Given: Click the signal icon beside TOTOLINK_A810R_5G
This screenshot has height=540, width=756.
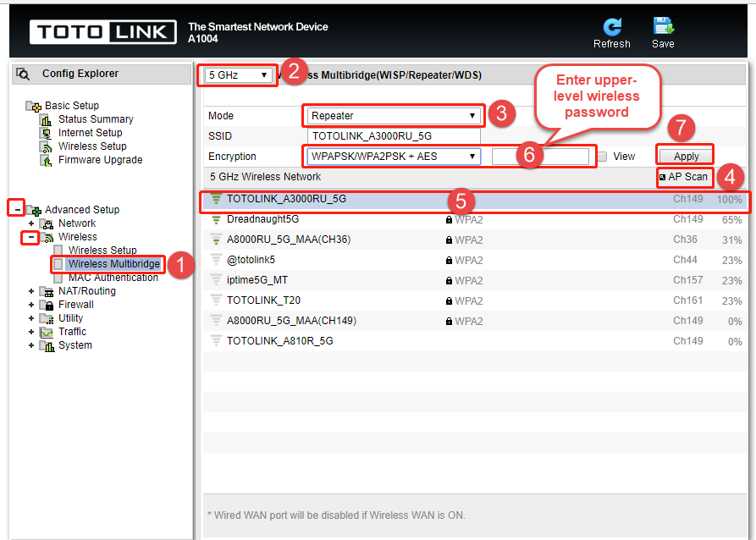Looking at the screenshot, I should coord(216,341).
